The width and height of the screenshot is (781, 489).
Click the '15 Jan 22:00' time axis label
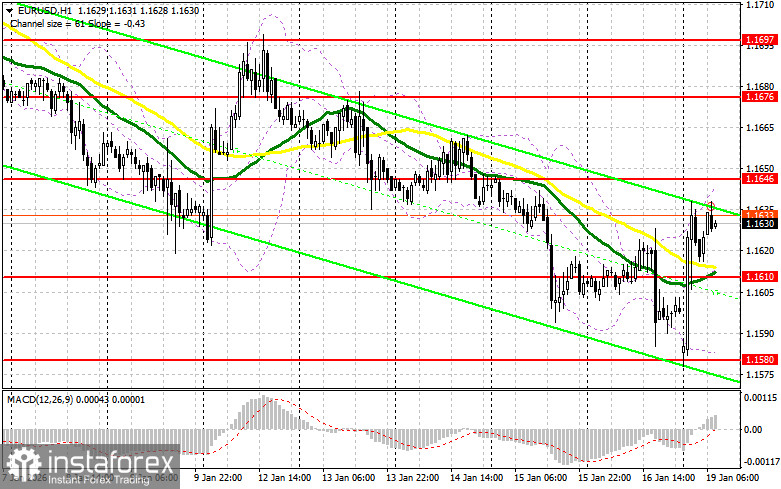(x=605, y=478)
